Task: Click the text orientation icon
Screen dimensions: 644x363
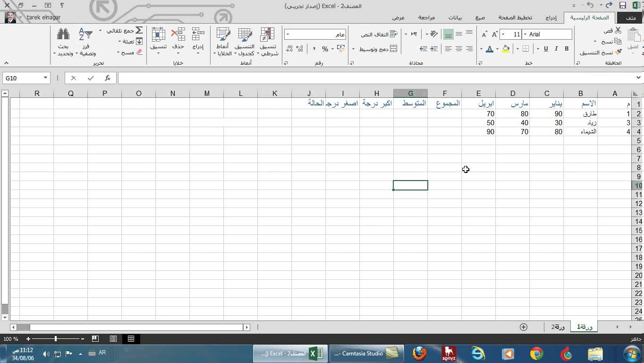Action: (x=434, y=34)
